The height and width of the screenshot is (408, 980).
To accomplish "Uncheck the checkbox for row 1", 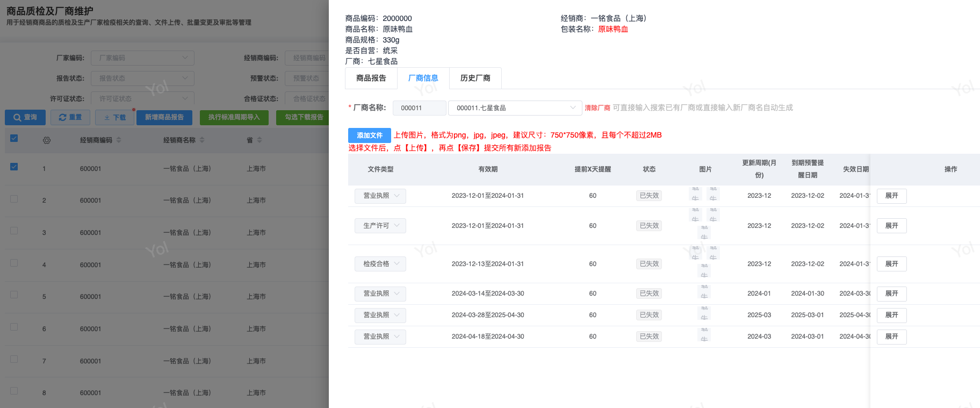I will pyautogui.click(x=14, y=167).
